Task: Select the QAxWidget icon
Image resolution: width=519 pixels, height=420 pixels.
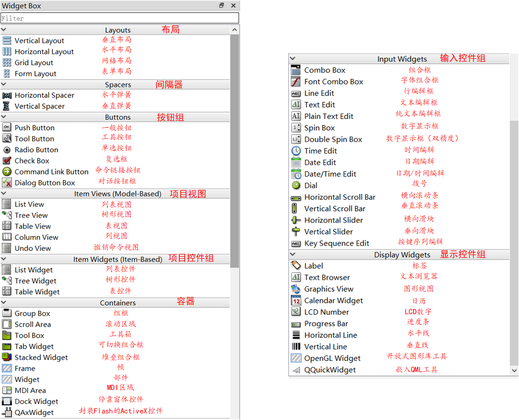Action: click(x=6, y=412)
